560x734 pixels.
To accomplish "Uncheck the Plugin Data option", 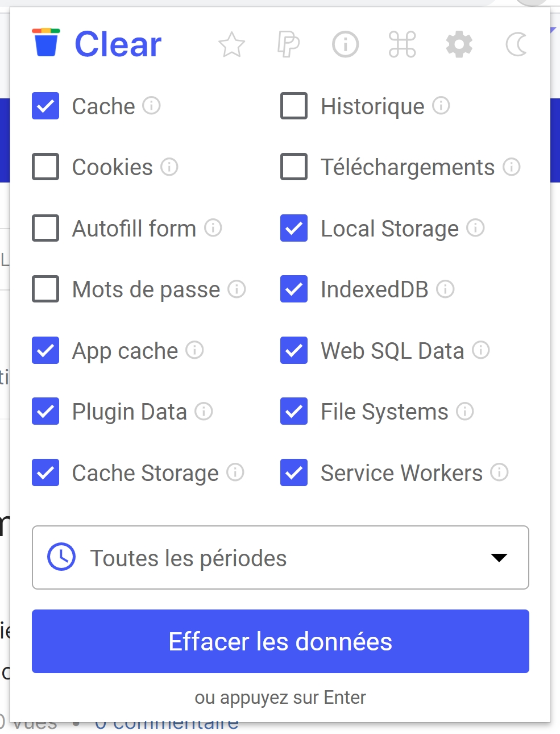I will [45, 411].
